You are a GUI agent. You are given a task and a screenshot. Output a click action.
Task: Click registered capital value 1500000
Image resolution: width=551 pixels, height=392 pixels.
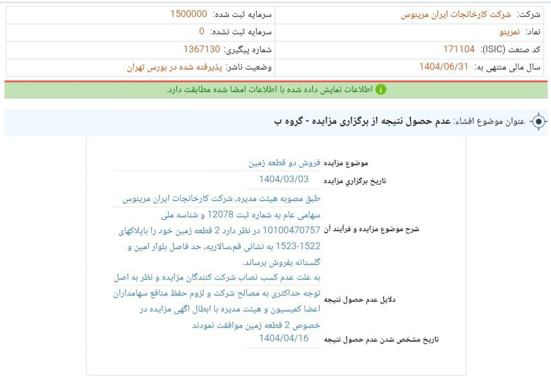(189, 14)
